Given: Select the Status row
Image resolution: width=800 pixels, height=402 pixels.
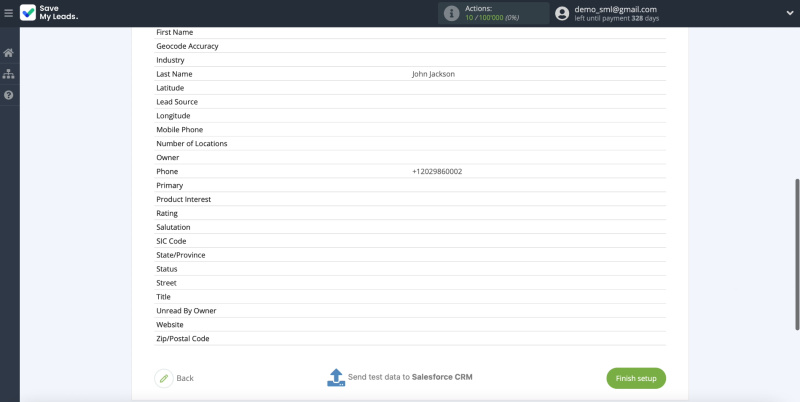Looking at the screenshot, I should [410, 269].
